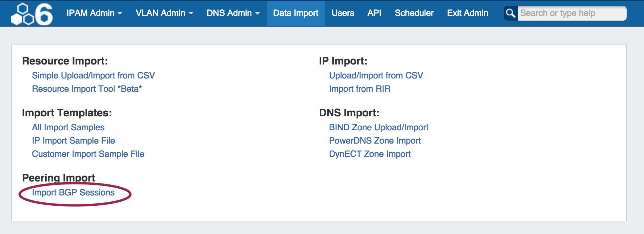Open IP Upload/Import from CSV link

376,75
